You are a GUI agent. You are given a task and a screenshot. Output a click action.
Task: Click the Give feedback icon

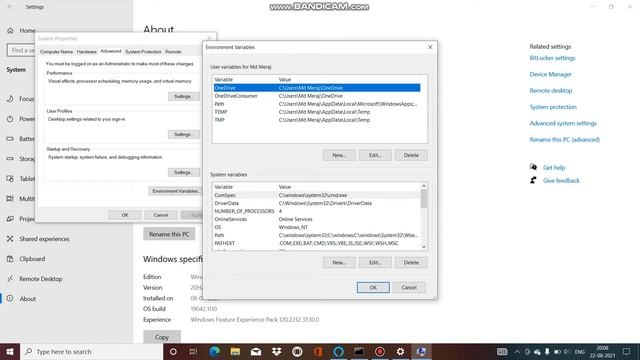(533, 180)
